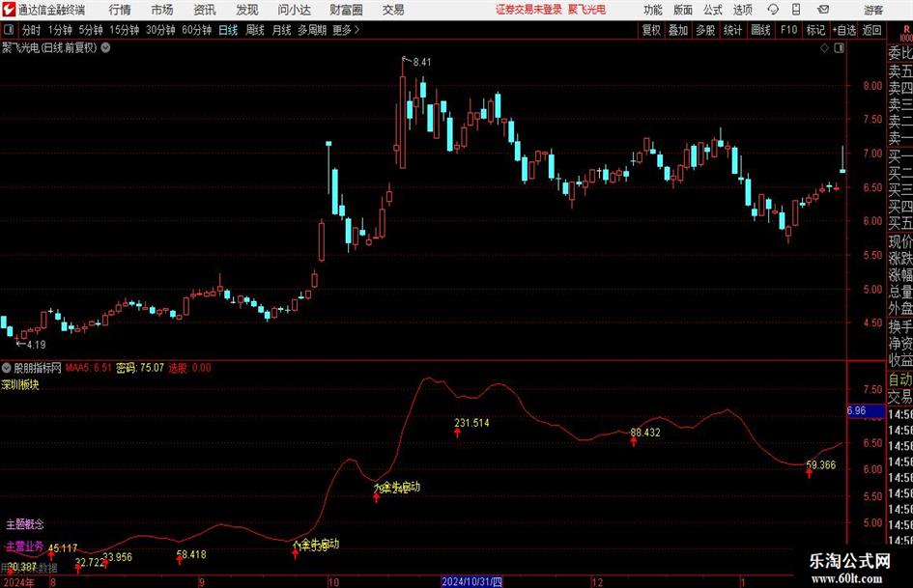Click the 4.19 low price marker

point(36,345)
